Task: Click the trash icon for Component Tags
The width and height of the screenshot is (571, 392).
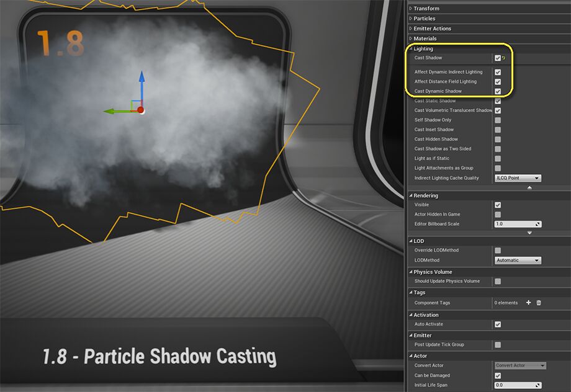Action: pyautogui.click(x=539, y=303)
